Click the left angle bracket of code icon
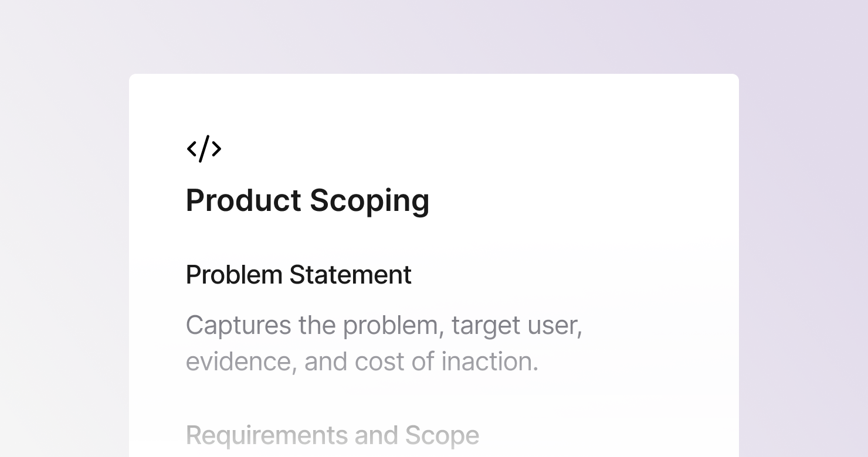Viewport: 868px width, 457px height. [x=191, y=149]
